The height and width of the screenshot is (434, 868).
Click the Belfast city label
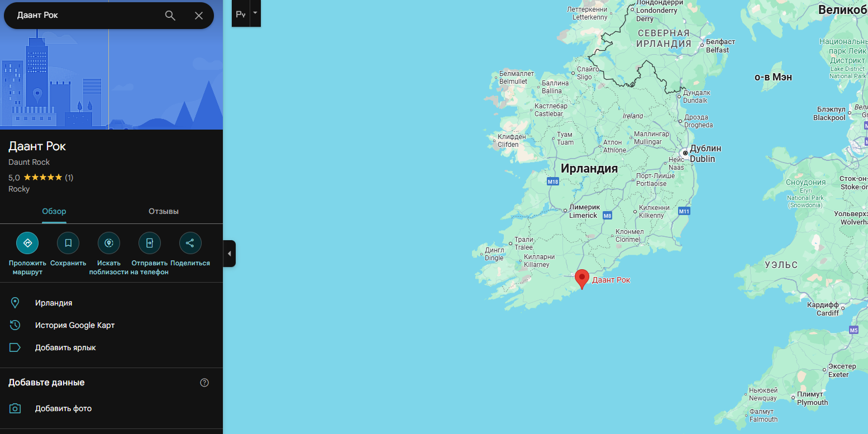(x=720, y=46)
